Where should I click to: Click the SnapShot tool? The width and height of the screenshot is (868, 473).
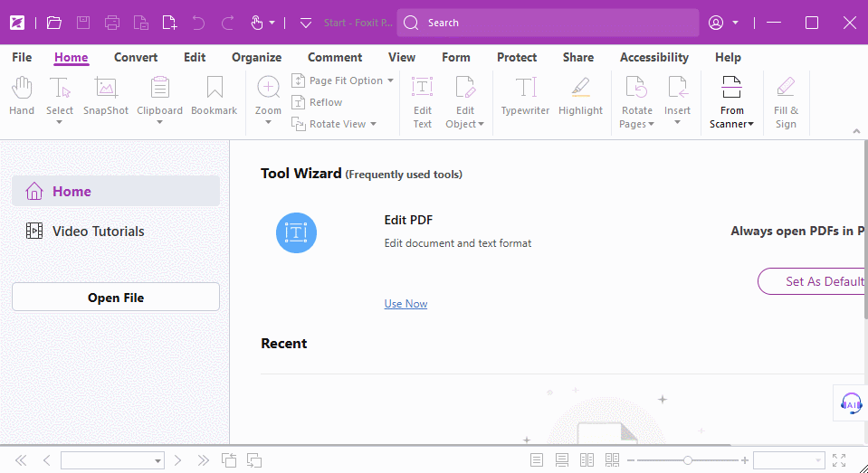pos(106,96)
